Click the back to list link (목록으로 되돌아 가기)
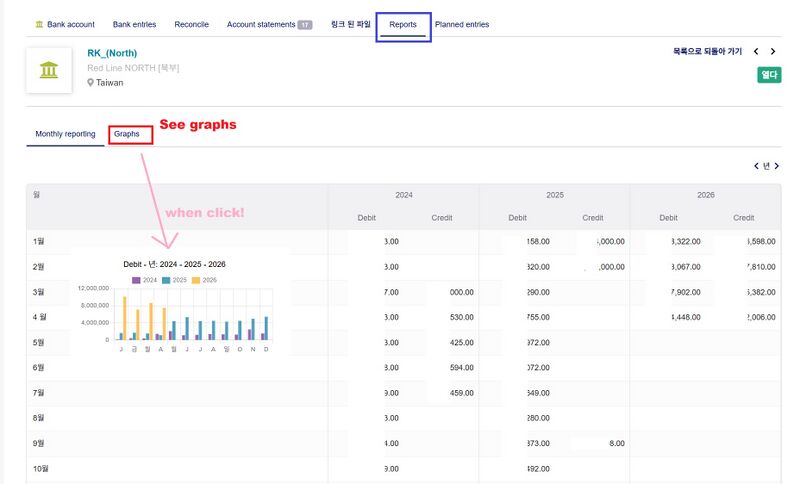This screenshot has width=800, height=484. point(707,51)
